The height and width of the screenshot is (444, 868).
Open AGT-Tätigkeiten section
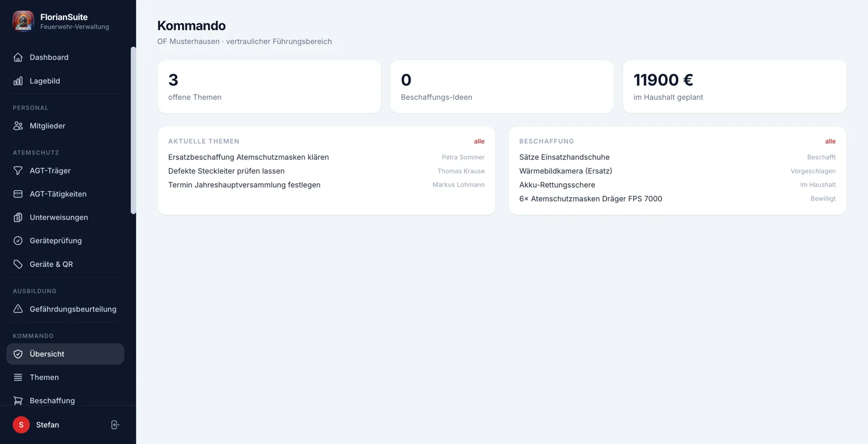pos(65,194)
